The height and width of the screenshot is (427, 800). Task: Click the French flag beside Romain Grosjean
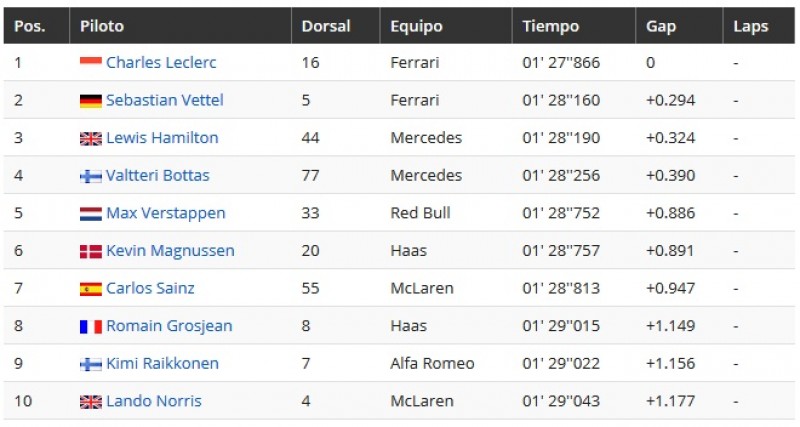(x=91, y=326)
